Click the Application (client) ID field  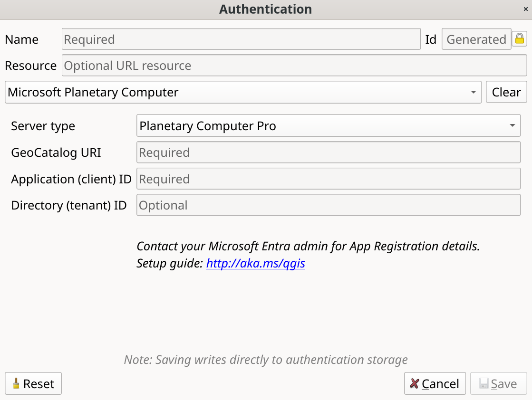pos(328,178)
